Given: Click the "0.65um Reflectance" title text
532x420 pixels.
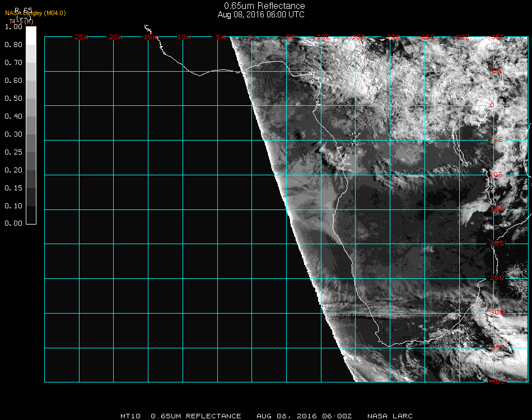Looking at the screenshot, I should (264, 6).
